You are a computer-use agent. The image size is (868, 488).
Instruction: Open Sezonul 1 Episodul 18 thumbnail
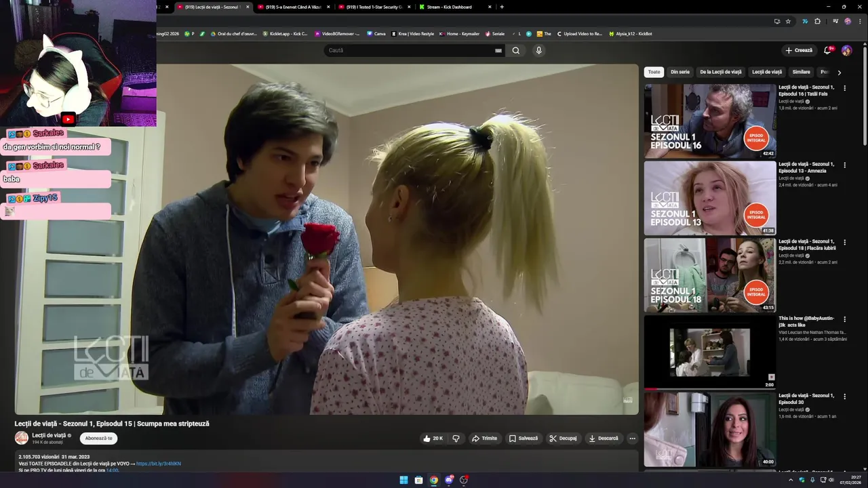click(x=710, y=274)
